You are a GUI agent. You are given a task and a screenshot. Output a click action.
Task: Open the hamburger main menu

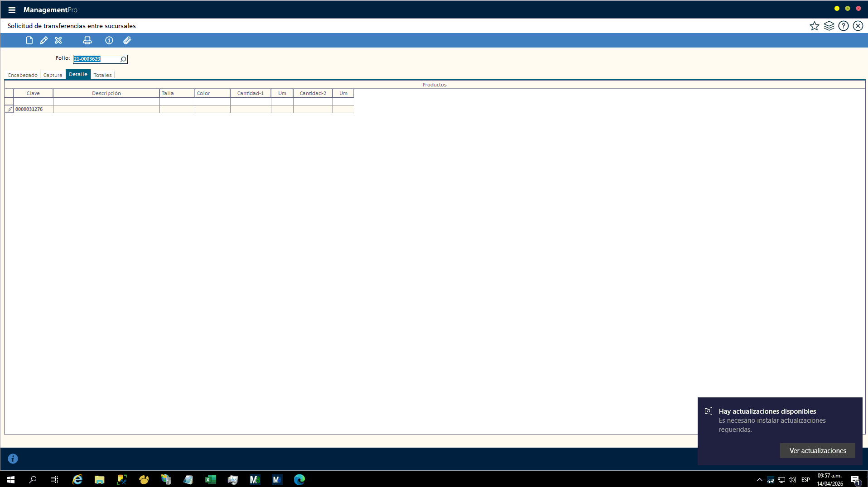[12, 10]
